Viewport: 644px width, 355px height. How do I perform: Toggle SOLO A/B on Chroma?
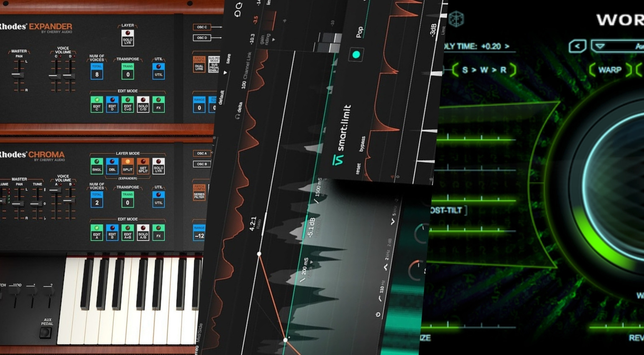pyautogui.click(x=143, y=232)
